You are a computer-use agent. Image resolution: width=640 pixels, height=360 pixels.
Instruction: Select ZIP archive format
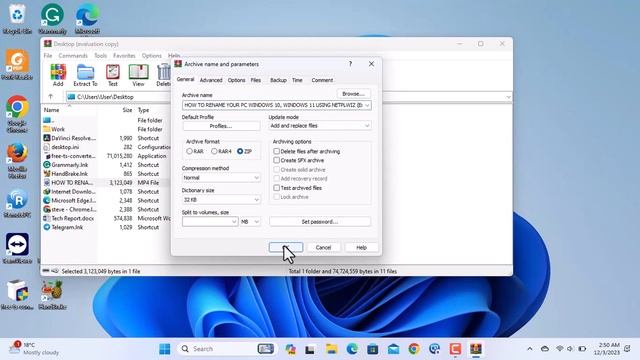(x=240, y=151)
